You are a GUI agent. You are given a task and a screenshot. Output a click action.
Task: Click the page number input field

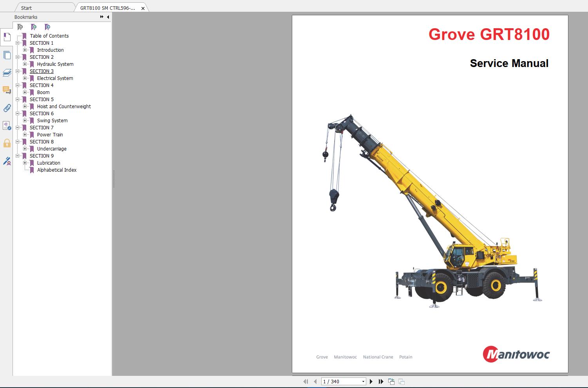[x=337, y=381]
